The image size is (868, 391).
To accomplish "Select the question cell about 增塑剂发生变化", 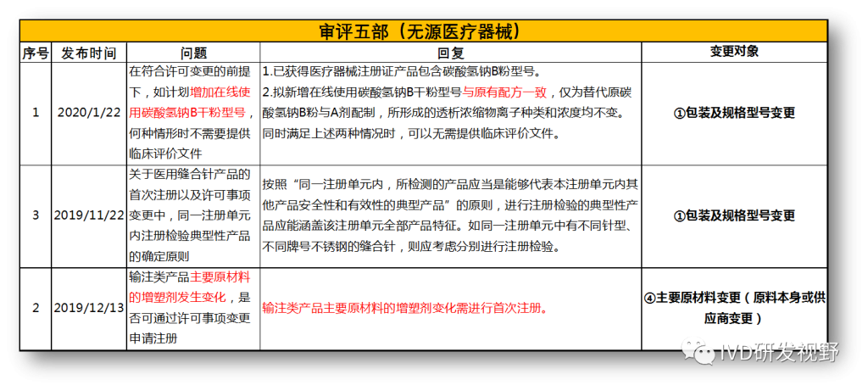I will click(x=193, y=308).
